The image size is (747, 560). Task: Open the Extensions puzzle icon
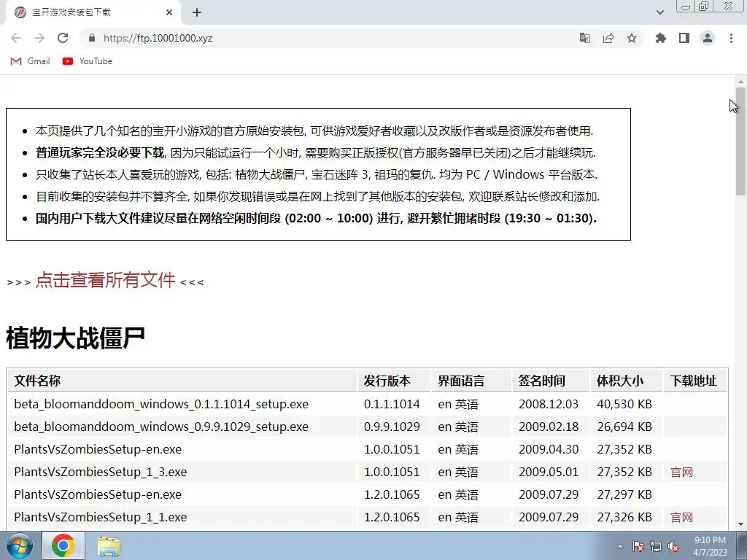coord(661,38)
